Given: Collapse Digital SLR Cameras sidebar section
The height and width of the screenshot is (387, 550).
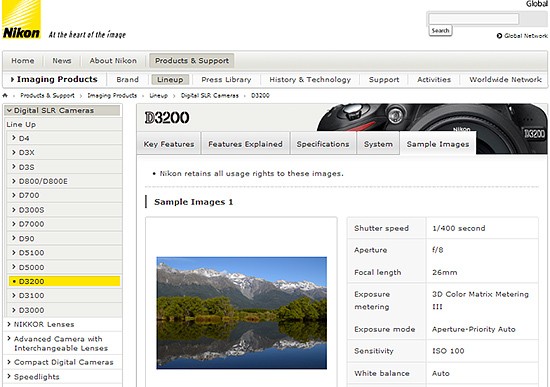Looking at the screenshot, I should click(62, 111).
